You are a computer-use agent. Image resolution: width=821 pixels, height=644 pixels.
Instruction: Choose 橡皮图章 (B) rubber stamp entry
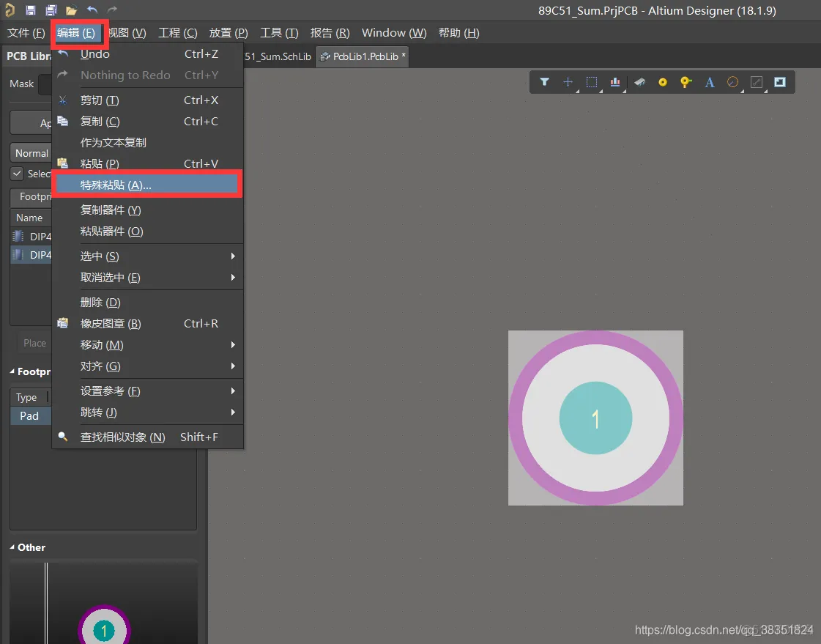tap(148, 324)
